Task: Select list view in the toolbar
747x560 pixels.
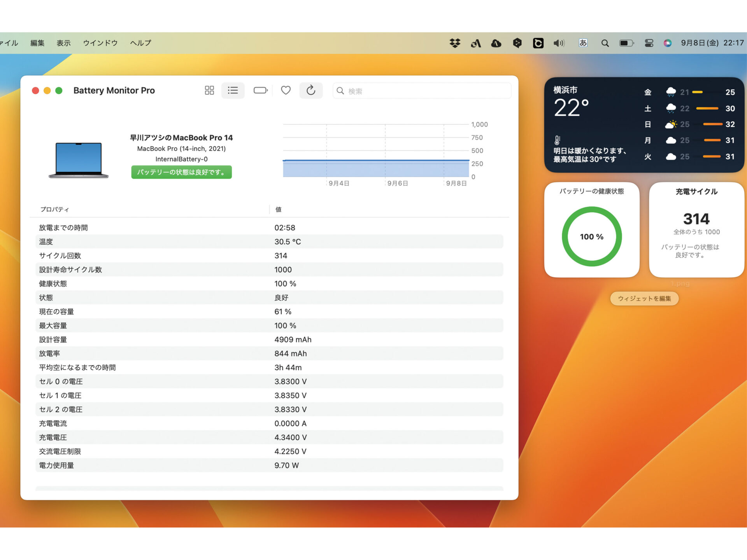Action: (233, 91)
